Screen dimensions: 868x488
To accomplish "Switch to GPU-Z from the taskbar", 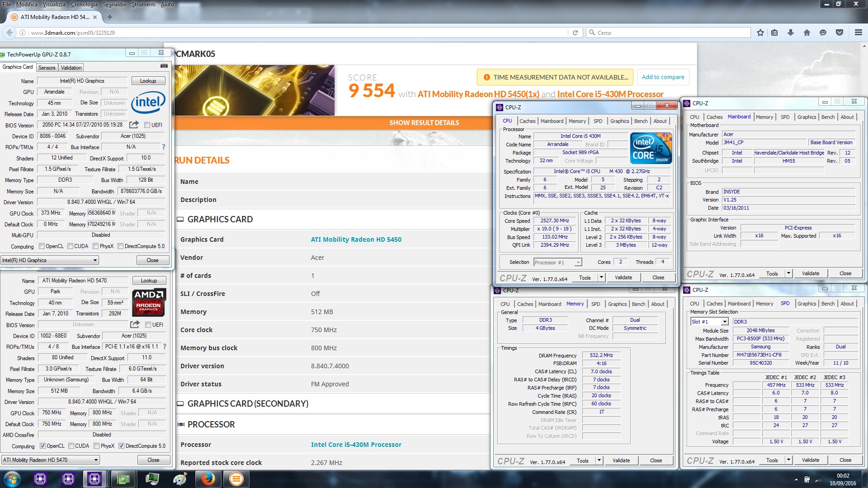I will click(123, 479).
